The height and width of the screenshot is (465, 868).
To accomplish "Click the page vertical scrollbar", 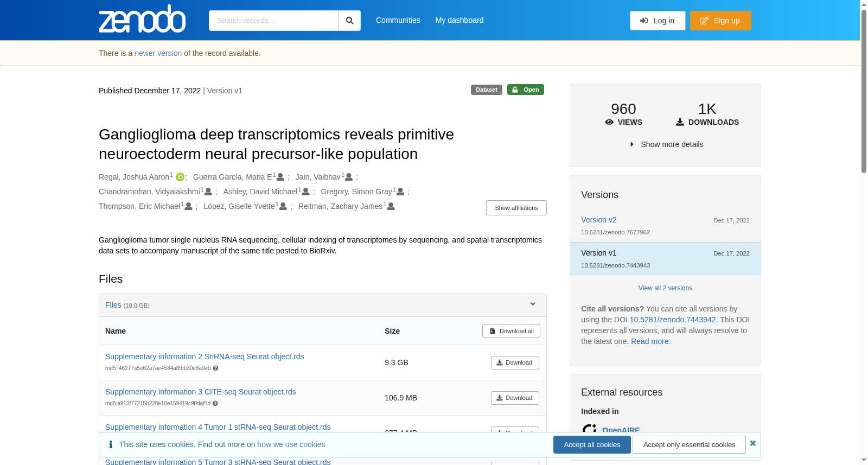I will tap(864, 232).
